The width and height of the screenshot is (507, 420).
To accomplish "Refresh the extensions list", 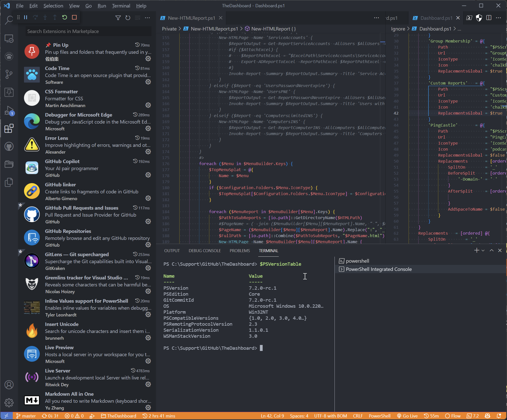I will (x=128, y=18).
